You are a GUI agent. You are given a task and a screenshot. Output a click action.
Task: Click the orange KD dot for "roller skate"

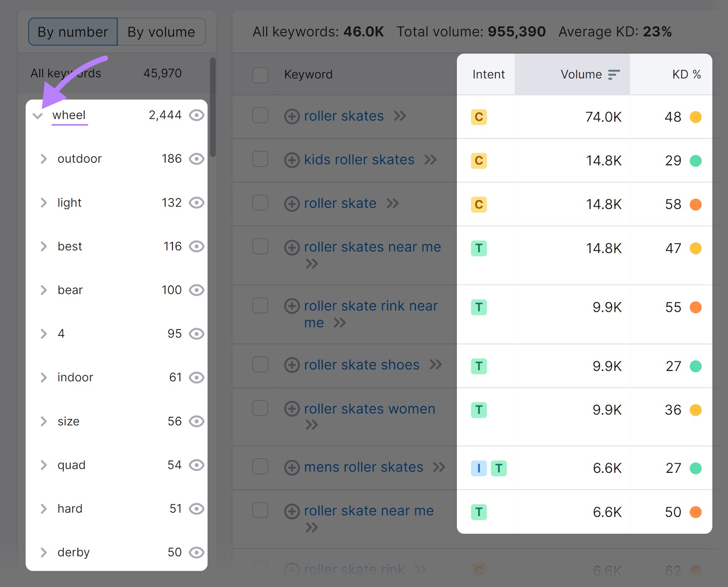coord(696,204)
